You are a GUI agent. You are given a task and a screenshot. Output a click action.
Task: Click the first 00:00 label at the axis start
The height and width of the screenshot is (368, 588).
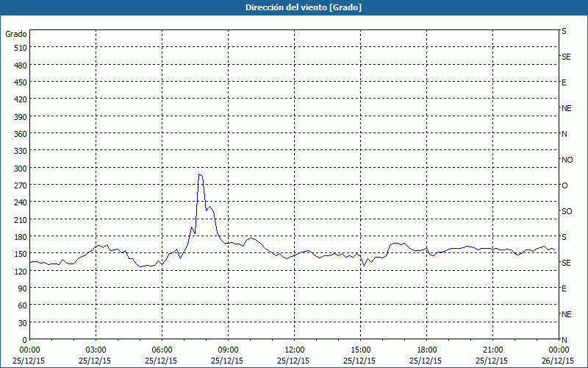point(30,350)
